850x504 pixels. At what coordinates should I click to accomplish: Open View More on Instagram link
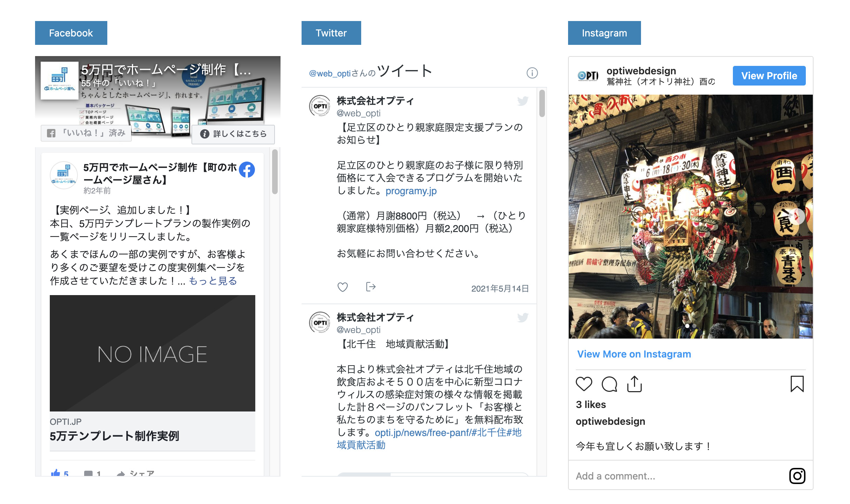pos(634,354)
